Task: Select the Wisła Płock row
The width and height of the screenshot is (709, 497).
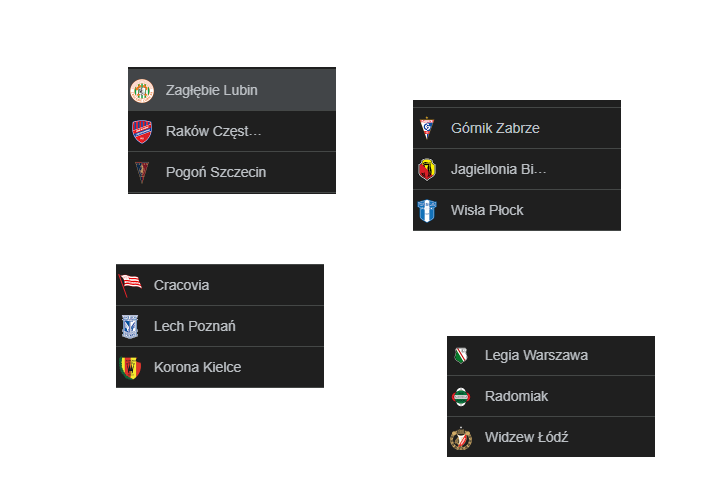Action: pyautogui.click(x=487, y=210)
